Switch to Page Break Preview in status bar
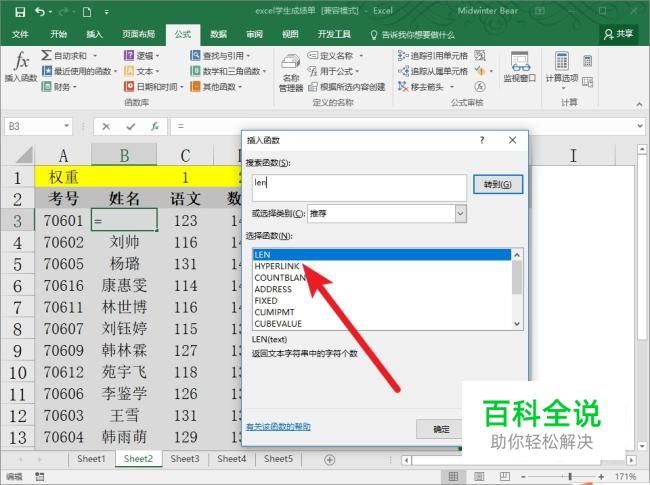Viewport: 650px width, 485px height. 504,476
